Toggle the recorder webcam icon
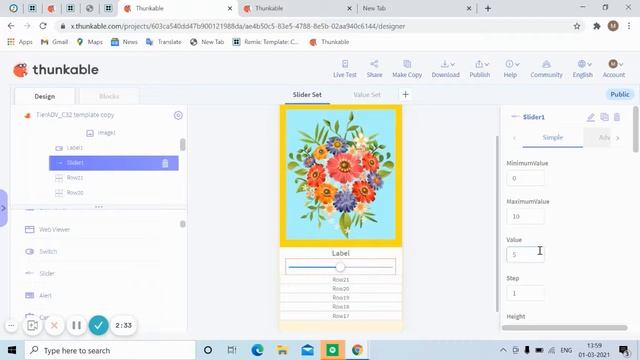This screenshot has height=360, width=640. point(32,325)
